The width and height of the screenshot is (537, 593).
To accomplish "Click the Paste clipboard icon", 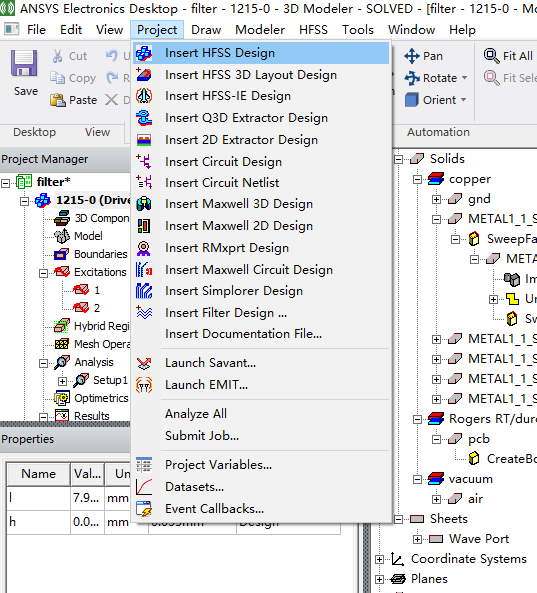I will 58,100.
